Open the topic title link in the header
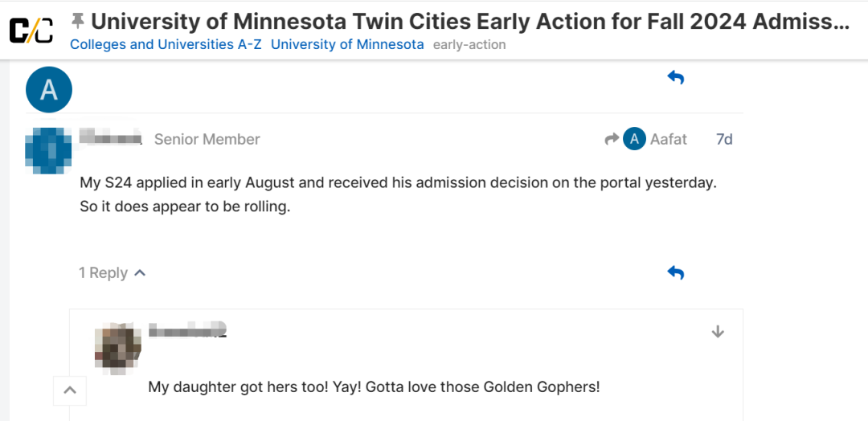 (470, 21)
